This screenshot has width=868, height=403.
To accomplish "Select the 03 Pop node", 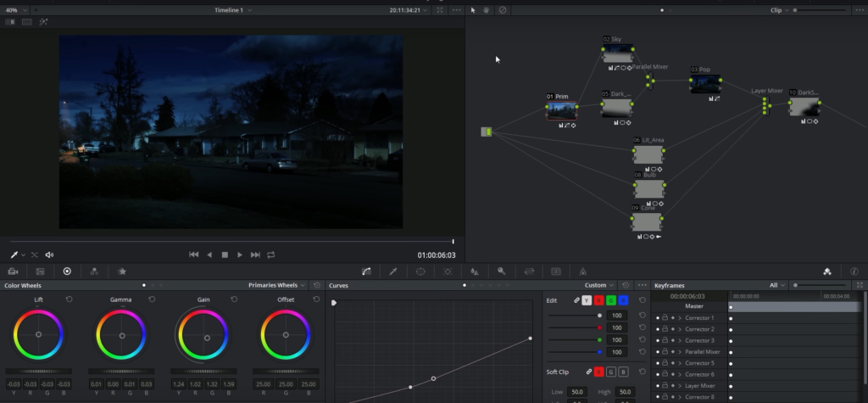I will [705, 84].
